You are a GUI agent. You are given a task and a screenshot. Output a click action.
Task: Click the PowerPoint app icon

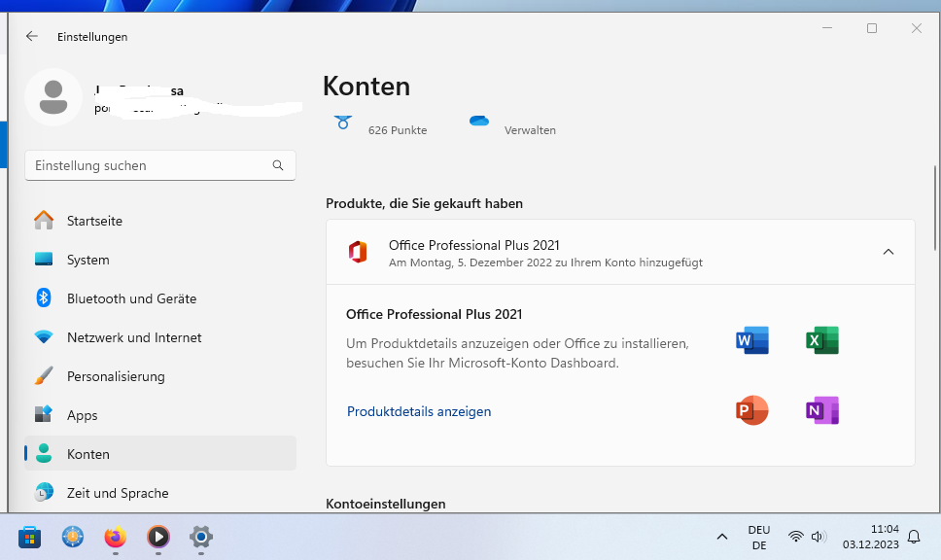(752, 410)
